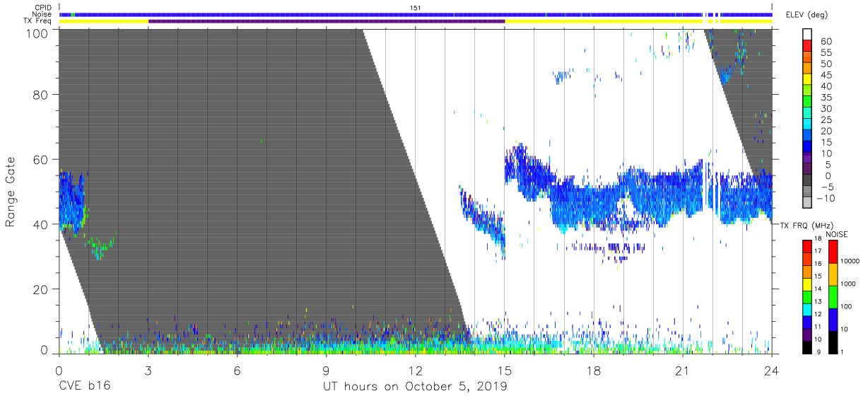This screenshot has width=868, height=401.
Task: Click the blue Noise strip above the plot
Action: point(415,14)
